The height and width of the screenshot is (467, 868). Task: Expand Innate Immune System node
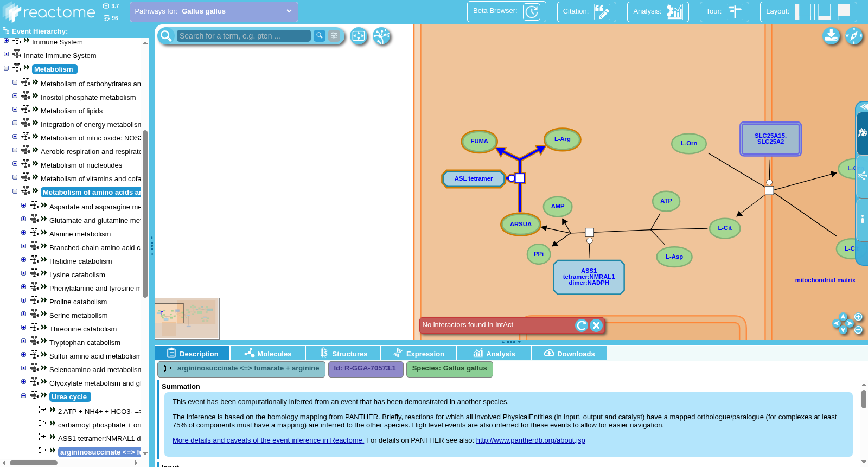click(x=6, y=54)
